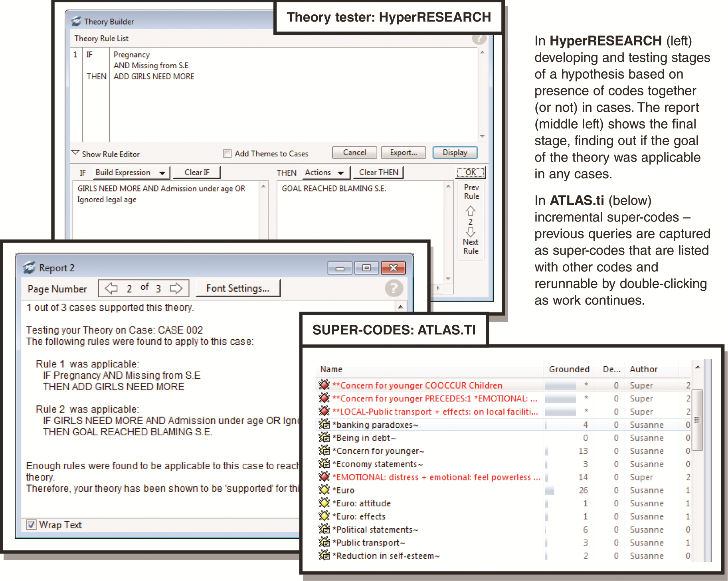Click icon beside banking paradoxes code

[324, 425]
